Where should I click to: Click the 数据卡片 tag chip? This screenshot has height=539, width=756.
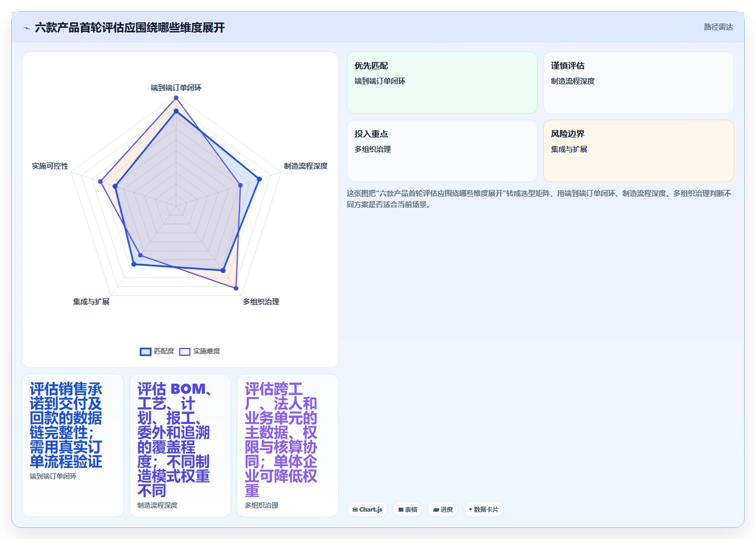[484, 509]
